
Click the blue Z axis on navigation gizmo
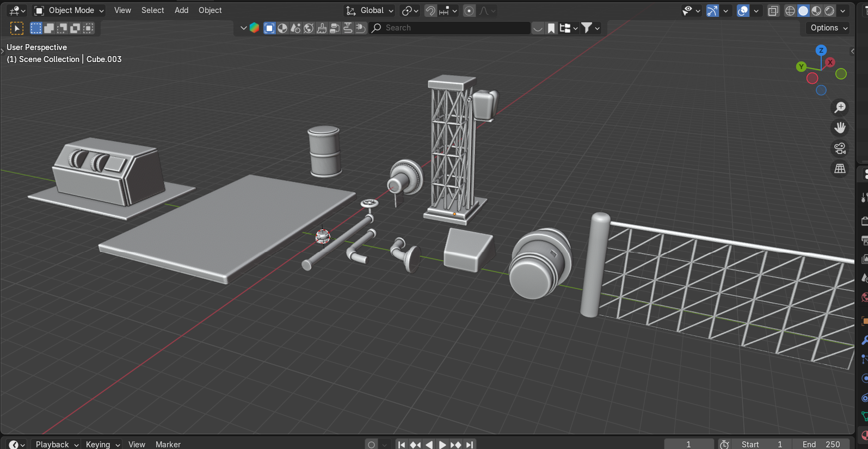point(821,50)
